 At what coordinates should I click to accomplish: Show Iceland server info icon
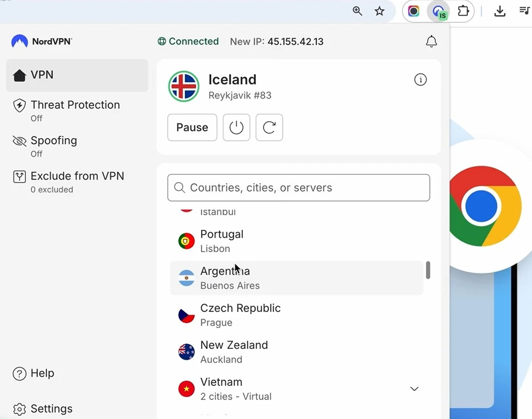point(421,80)
